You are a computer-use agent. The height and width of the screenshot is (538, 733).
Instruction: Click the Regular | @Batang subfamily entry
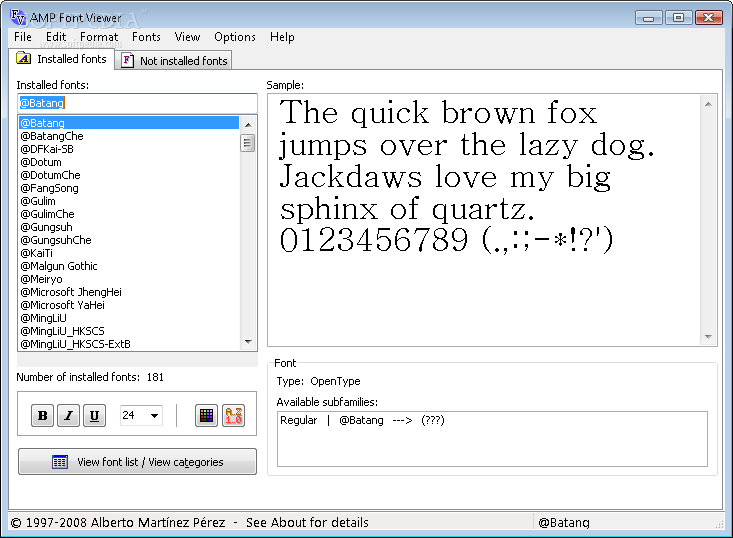362,420
